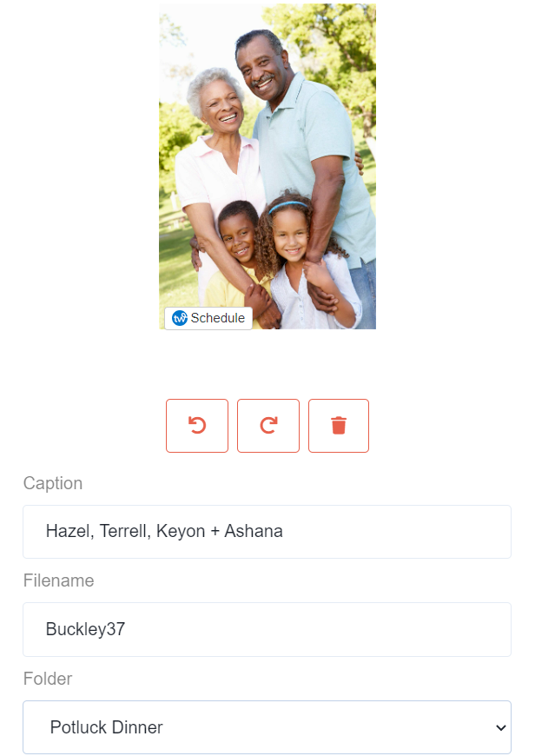Click the Schedule button on the photo
535x756 pixels.
(208, 318)
